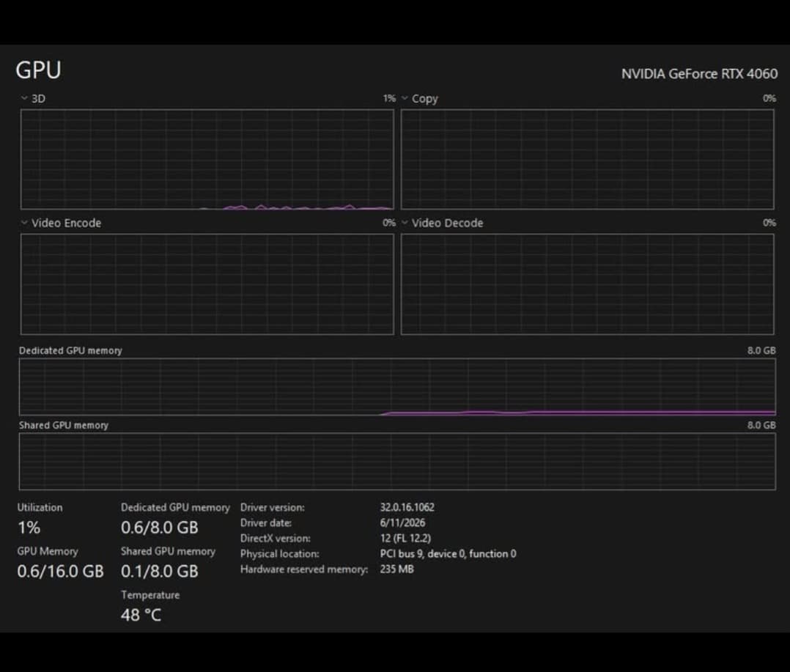
Task: Click the 3D utilization graph
Action: (207, 159)
